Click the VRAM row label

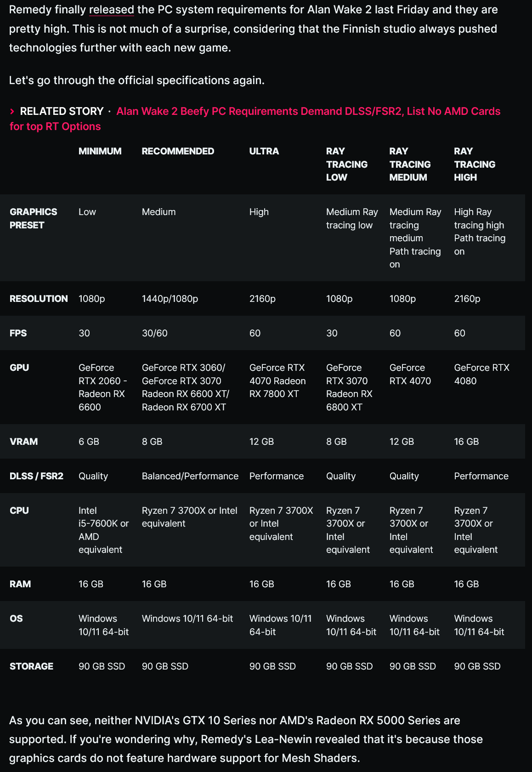point(24,442)
